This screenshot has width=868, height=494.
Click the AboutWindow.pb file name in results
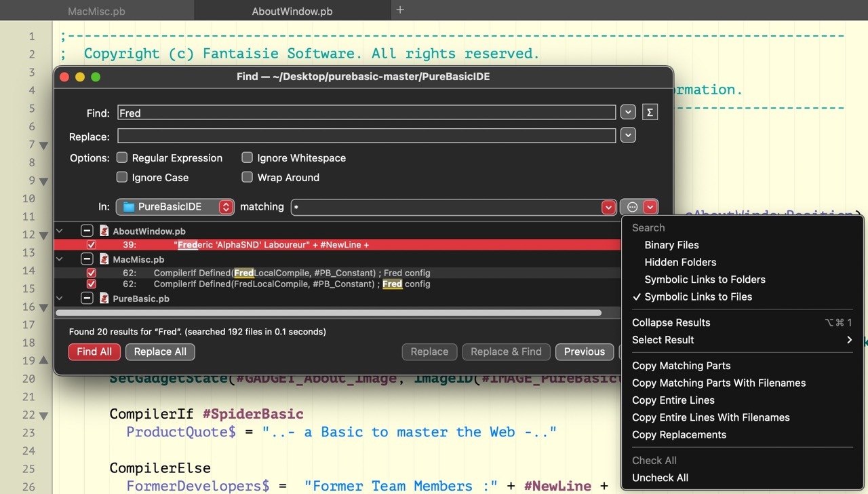coord(149,231)
